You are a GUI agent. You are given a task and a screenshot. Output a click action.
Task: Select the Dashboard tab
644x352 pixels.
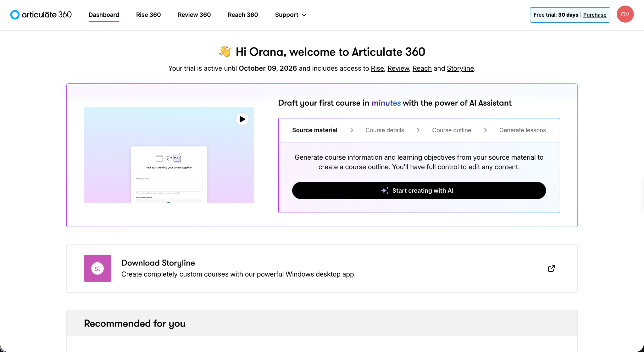(x=104, y=15)
